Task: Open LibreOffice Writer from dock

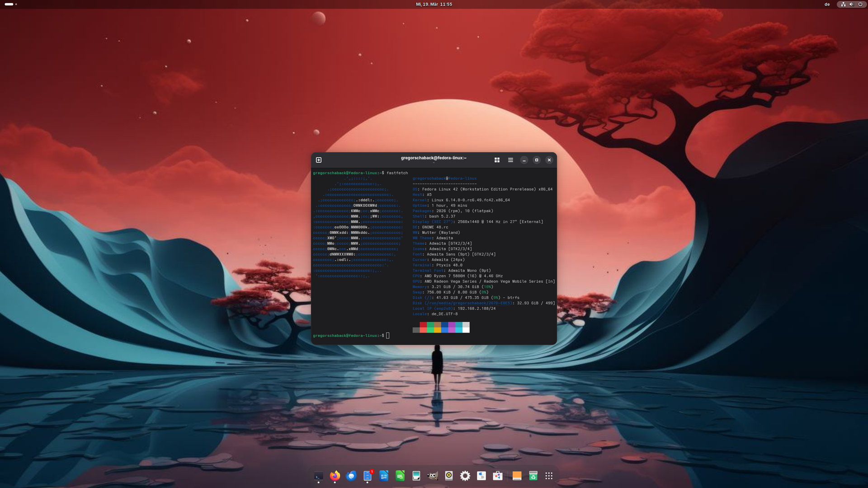Action: pyautogui.click(x=384, y=476)
